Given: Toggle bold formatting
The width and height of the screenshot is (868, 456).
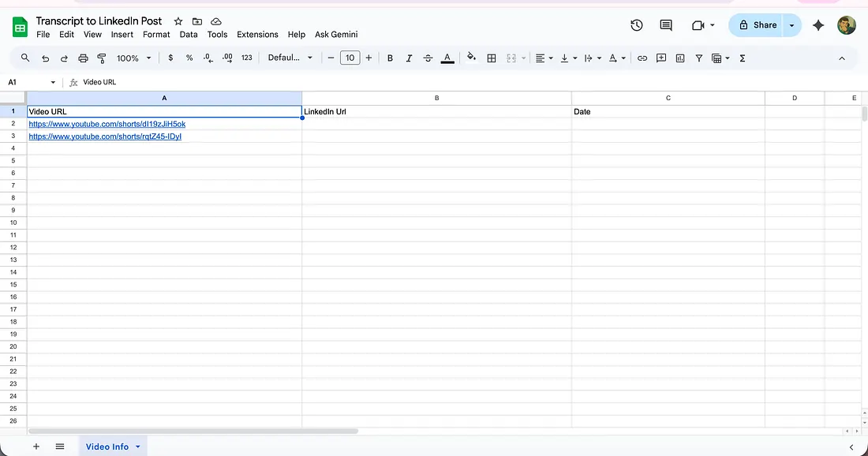Looking at the screenshot, I should [390, 58].
